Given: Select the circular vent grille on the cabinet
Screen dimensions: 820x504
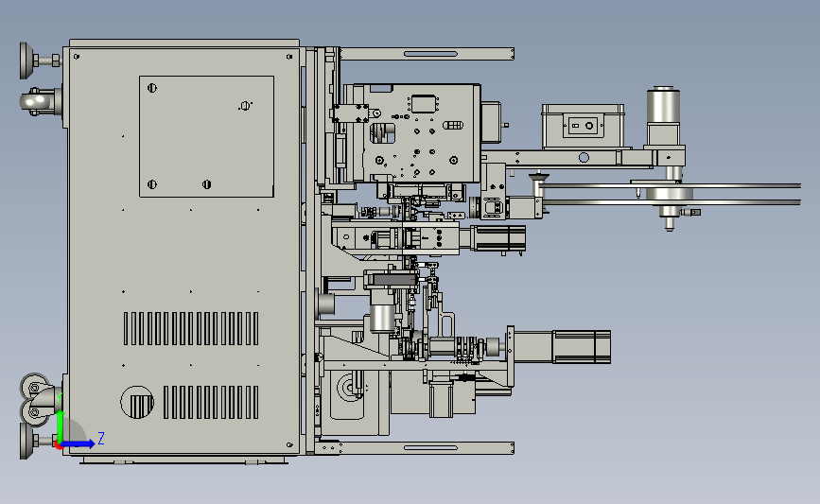Looking at the screenshot, I should pyautogui.click(x=137, y=402).
